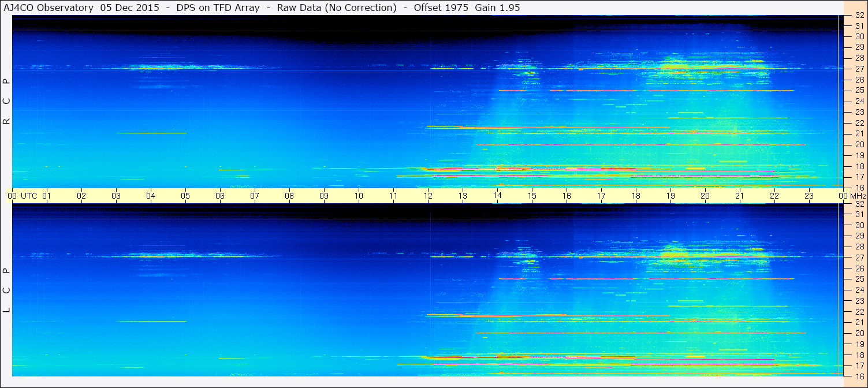Click the 03 hour marker on the time axis
The height and width of the screenshot is (388, 868).
(116, 196)
